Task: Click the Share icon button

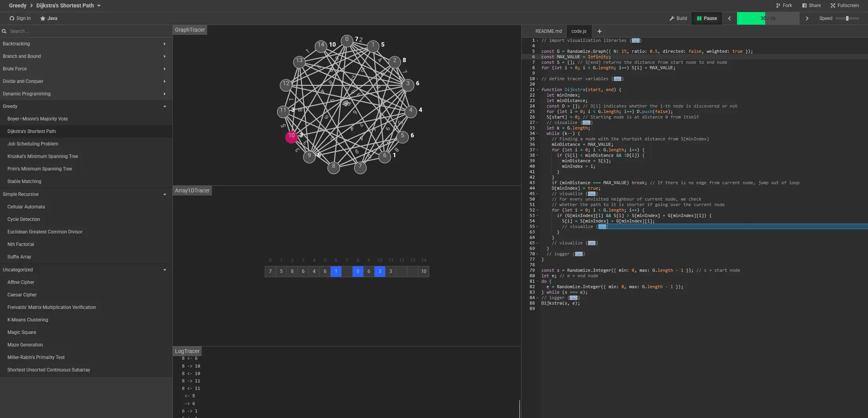Action: pos(804,5)
